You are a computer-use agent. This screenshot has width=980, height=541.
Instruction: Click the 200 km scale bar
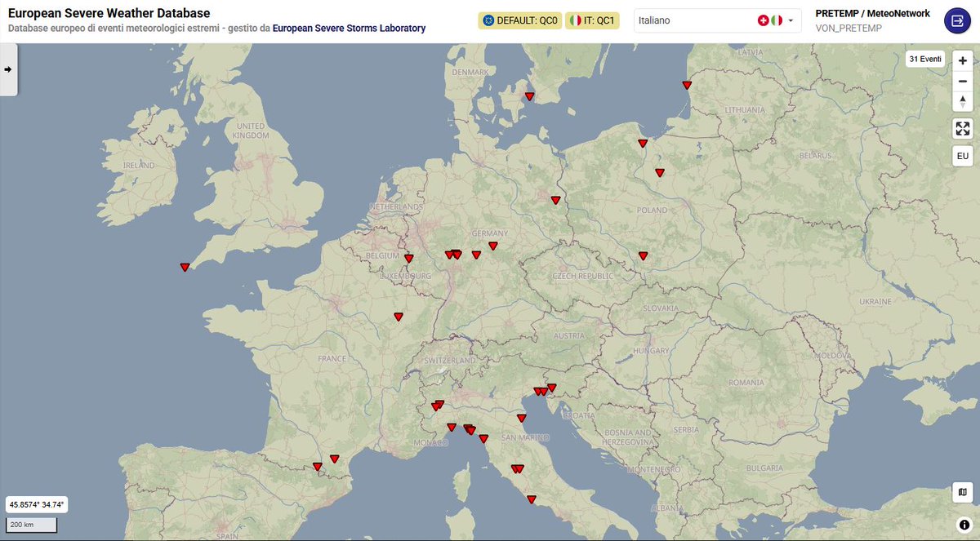pos(32,525)
